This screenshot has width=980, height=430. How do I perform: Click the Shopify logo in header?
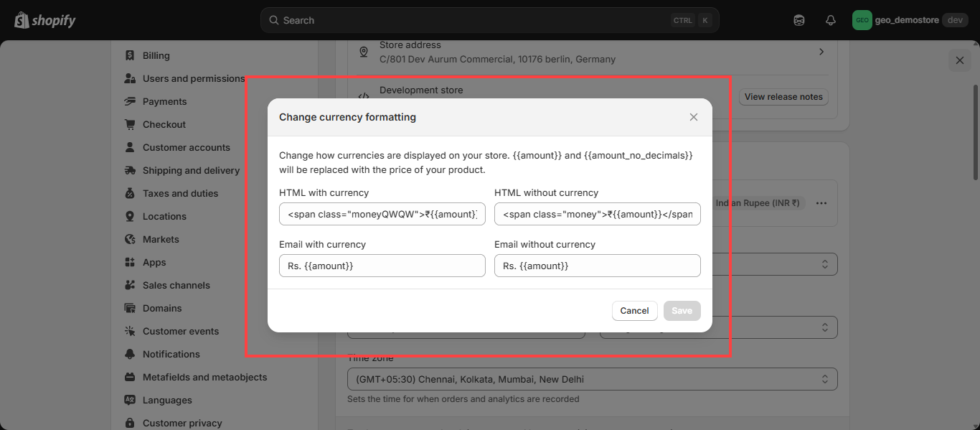coord(44,20)
